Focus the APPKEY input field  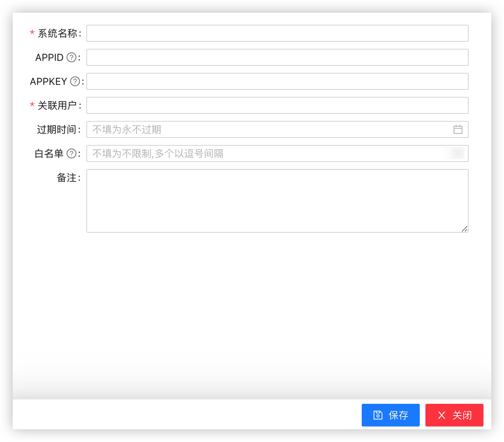277,81
